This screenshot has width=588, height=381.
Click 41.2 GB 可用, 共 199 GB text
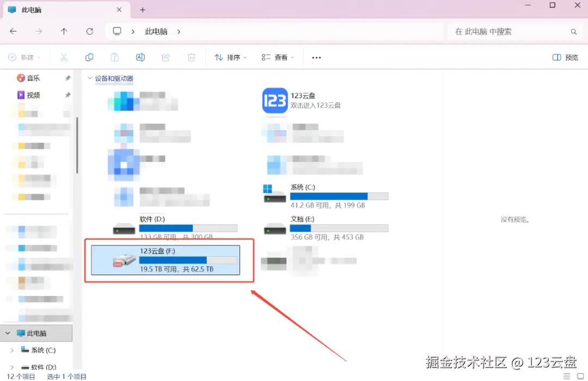327,205
